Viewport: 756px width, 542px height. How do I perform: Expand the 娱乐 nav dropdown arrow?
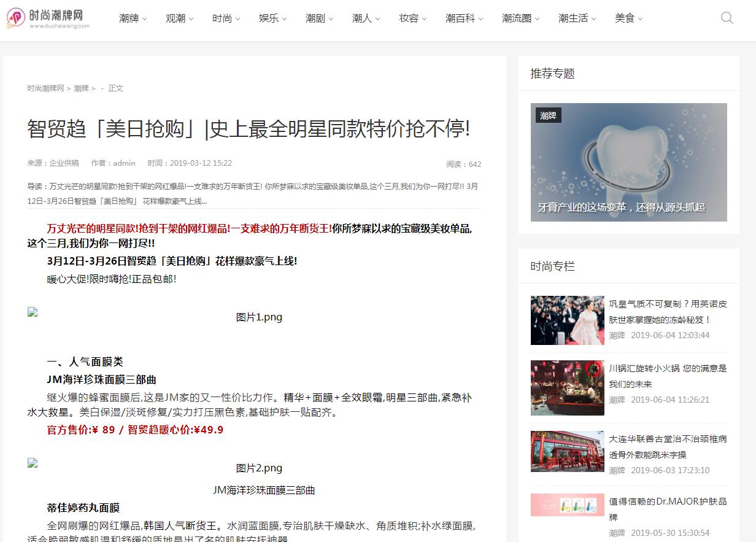point(285,19)
